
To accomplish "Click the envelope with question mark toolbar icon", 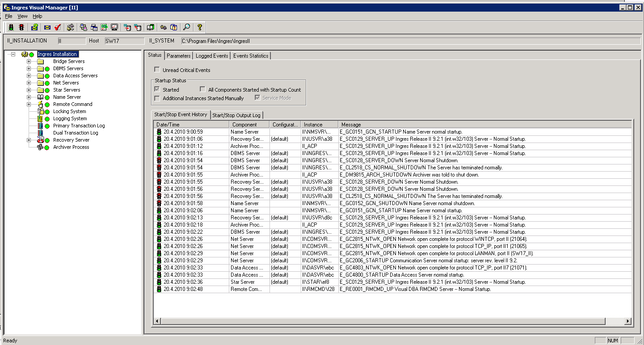I will 34,27.
